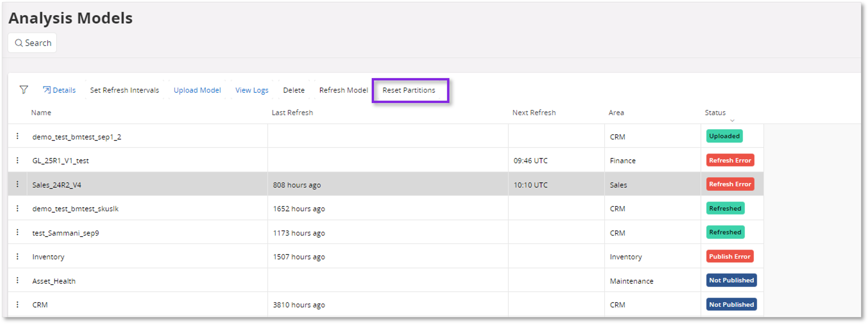This screenshot has width=868, height=324.
Task: Click the Details open icon
Action: coord(46,90)
